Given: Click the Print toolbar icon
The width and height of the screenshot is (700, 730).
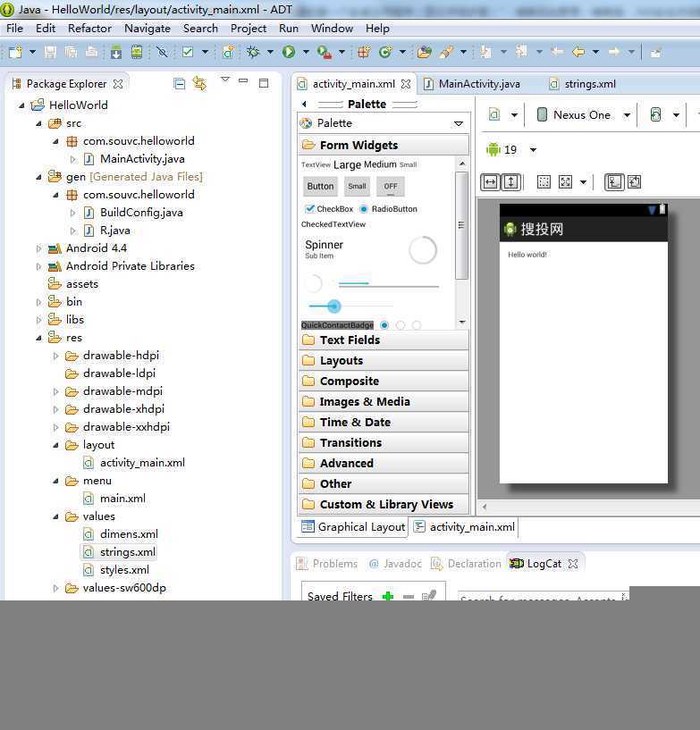Looking at the screenshot, I should pyautogui.click(x=92, y=52).
